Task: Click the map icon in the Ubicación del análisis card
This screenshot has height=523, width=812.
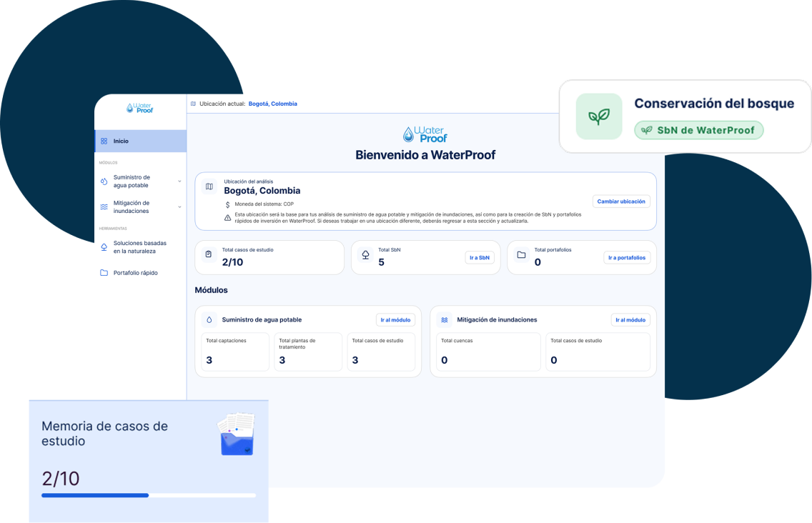Action: (x=209, y=186)
